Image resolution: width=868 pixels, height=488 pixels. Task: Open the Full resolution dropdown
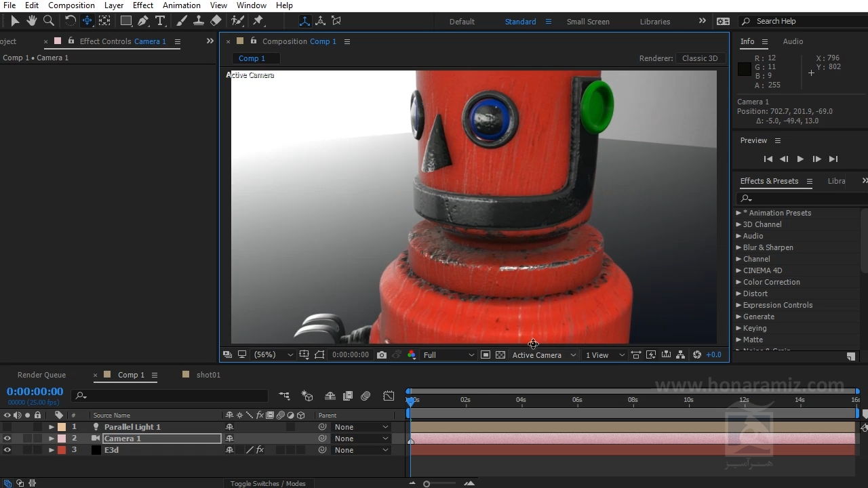(448, 355)
